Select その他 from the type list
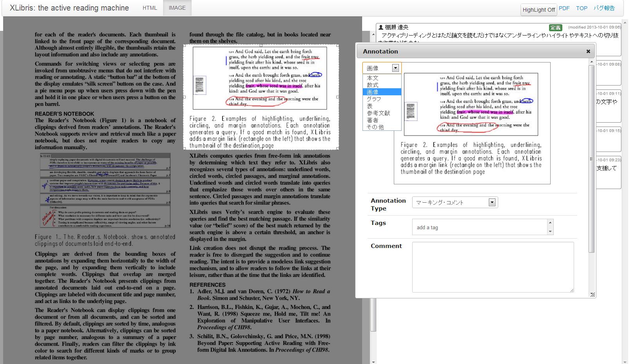Image resolution: width=630 pixels, height=364 pixels. [382, 127]
